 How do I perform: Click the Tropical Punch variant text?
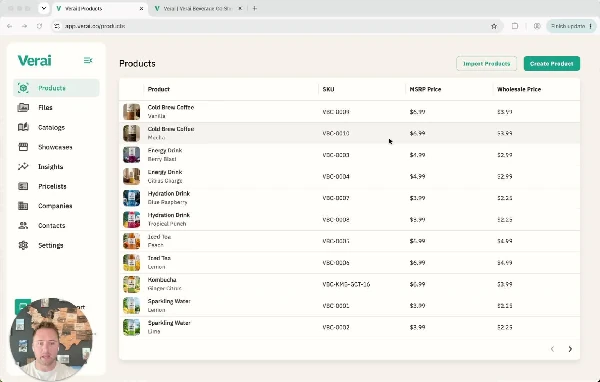tap(167, 224)
